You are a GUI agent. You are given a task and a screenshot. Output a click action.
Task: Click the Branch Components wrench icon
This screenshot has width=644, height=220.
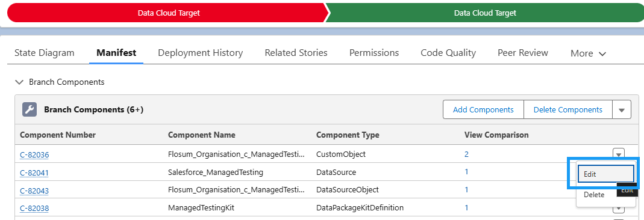pos(29,109)
